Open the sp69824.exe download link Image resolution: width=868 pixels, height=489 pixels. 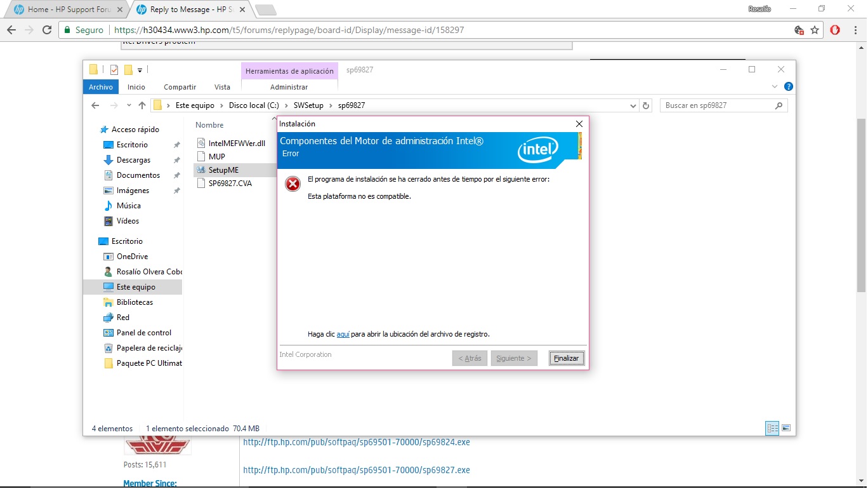(357, 442)
